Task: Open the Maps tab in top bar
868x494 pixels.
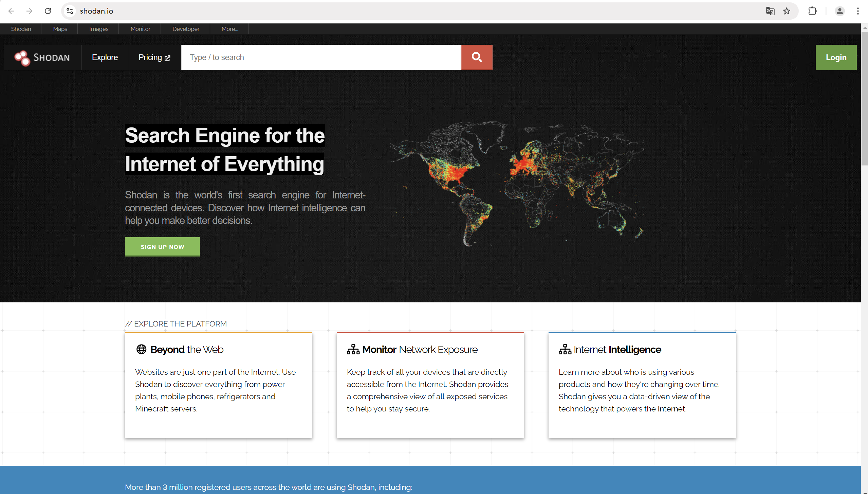Action: (x=60, y=29)
